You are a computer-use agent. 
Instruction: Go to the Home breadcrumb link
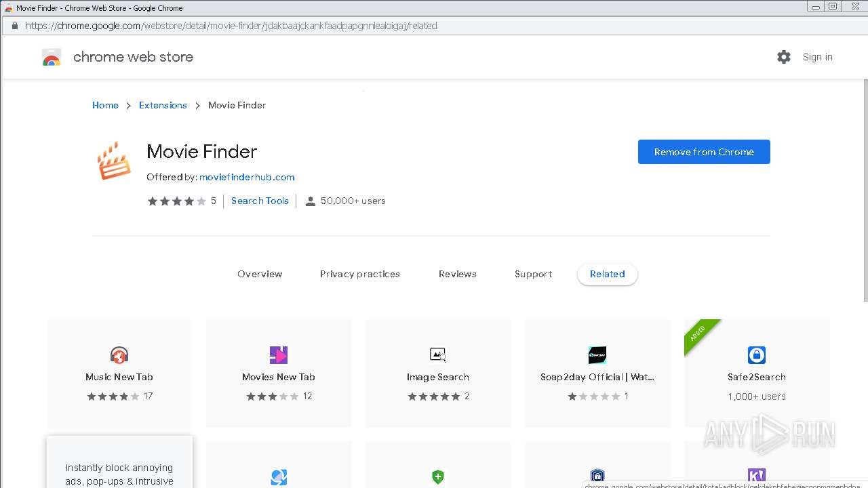click(x=105, y=105)
